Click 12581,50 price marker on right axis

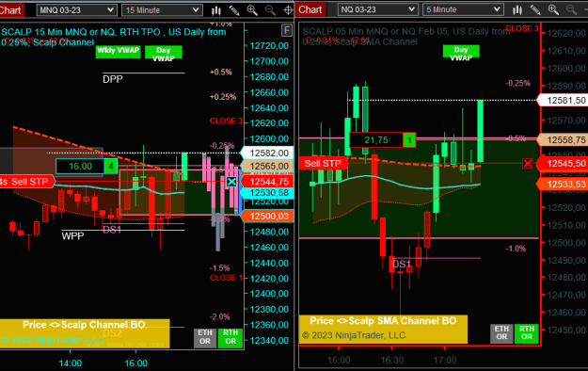tap(563, 100)
